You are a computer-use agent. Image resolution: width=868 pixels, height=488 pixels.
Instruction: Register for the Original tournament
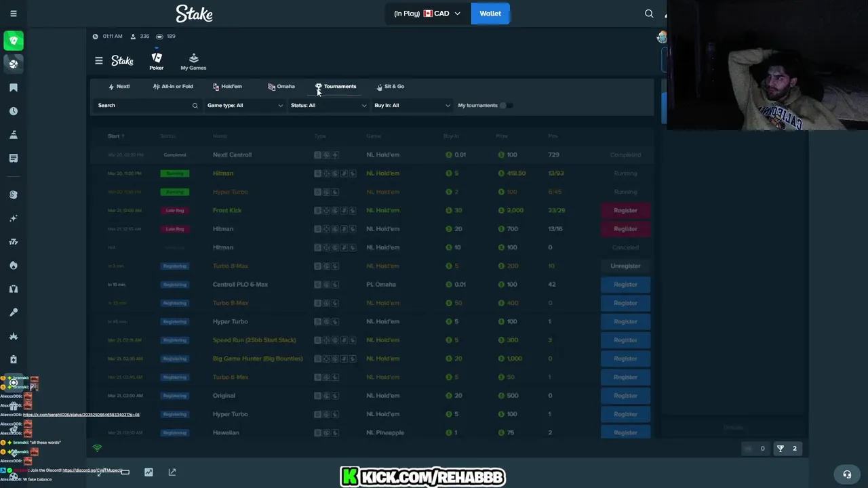[x=625, y=396]
